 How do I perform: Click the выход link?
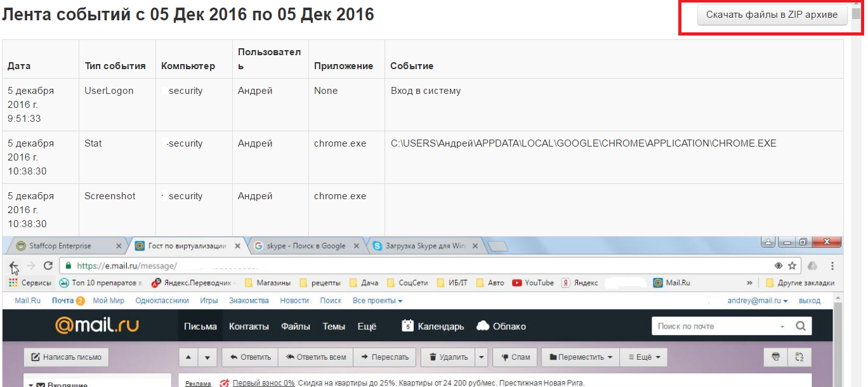point(810,301)
